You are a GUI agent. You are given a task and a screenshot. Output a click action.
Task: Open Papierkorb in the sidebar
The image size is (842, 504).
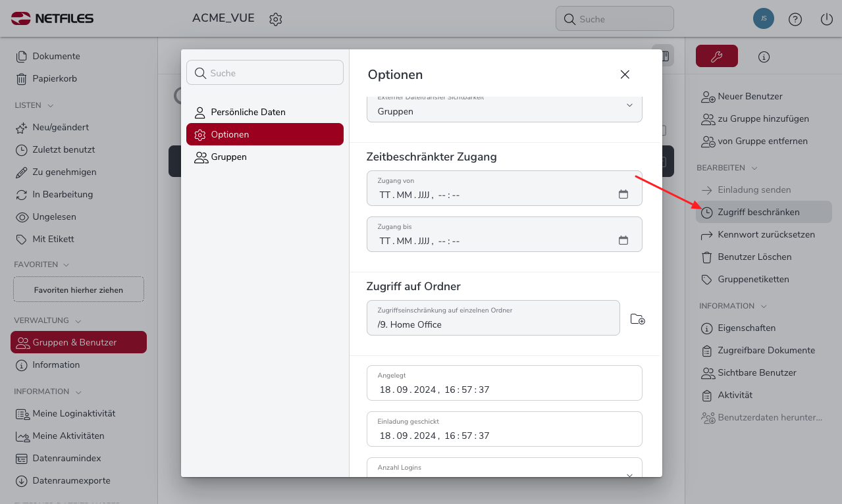pos(55,78)
